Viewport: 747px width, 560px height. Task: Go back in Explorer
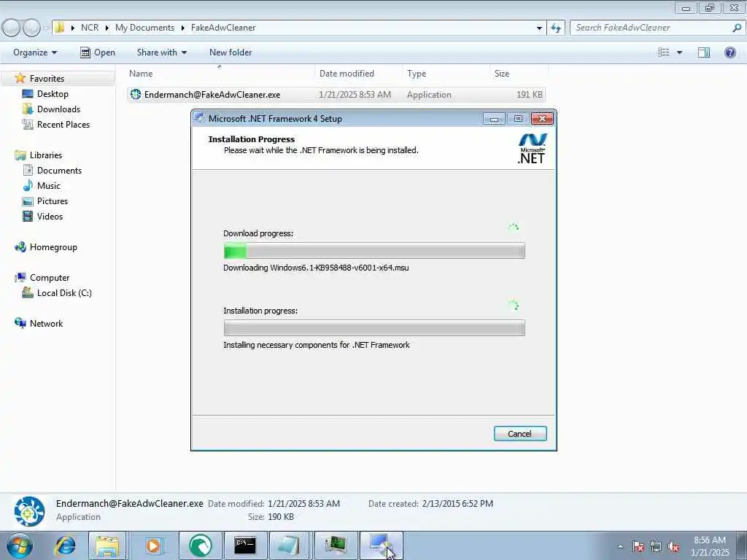tap(11, 28)
